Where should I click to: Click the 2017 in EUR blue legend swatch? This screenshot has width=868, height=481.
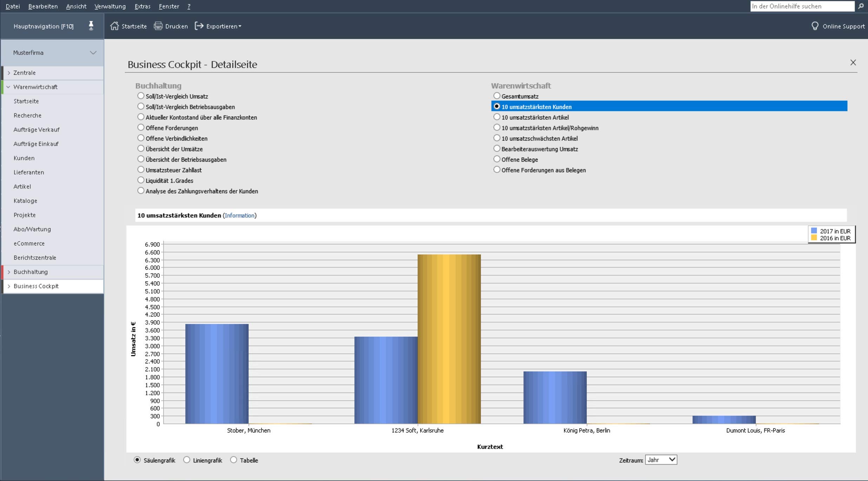click(814, 231)
